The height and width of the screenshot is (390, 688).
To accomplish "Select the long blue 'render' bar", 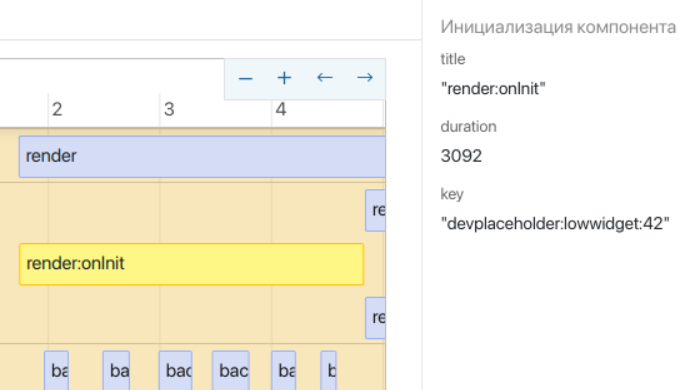I will 202,157.
